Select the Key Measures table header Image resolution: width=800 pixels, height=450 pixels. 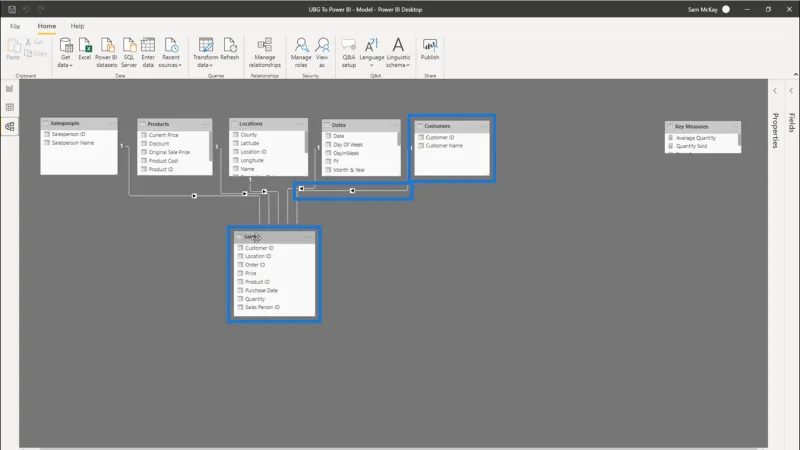(x=703, y=127)
